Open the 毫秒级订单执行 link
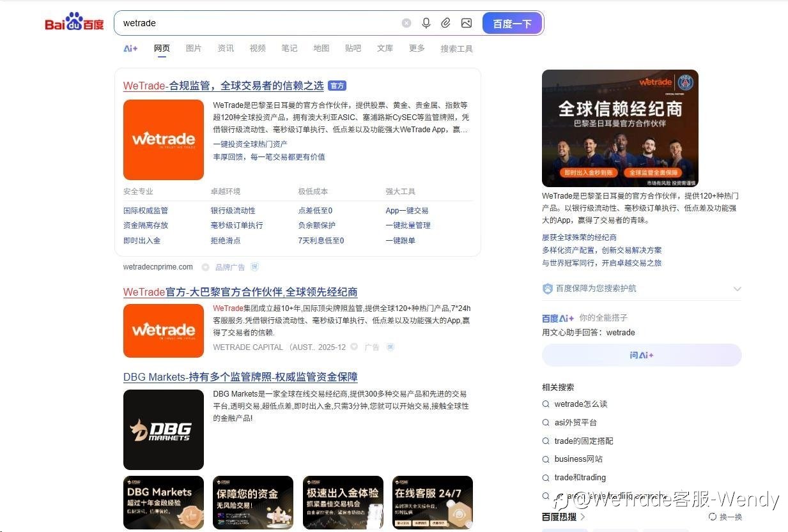The height and width of the screenshot is (532, 788). pos(237,225)
